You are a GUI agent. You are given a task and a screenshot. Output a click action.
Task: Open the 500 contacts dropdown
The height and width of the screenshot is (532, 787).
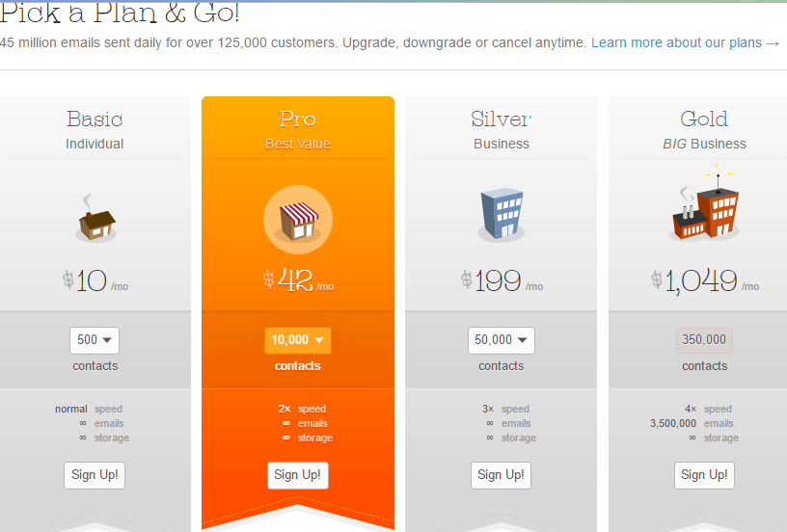click(x=95, y=340)
